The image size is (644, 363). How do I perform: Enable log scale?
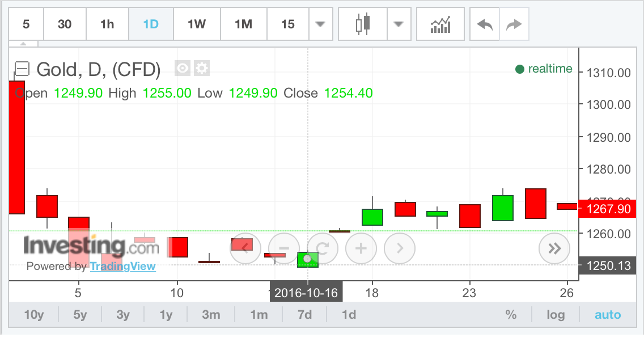coord(556,314)
